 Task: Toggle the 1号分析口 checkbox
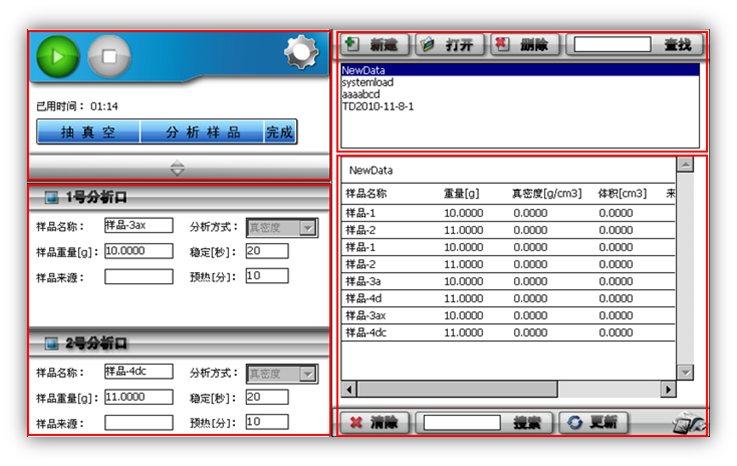[x=52, y=196]
